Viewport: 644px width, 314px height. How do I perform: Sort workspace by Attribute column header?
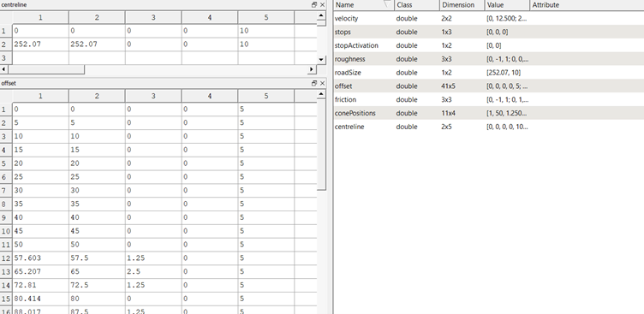[x=587, y=5]
